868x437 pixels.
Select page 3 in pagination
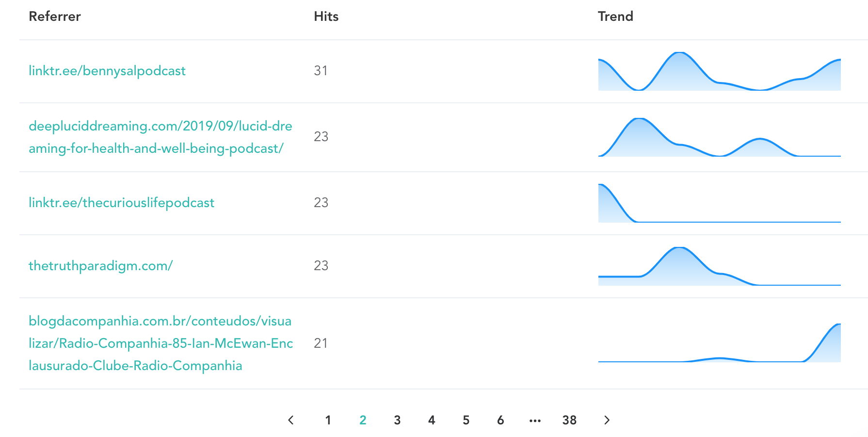click(397, 420)
